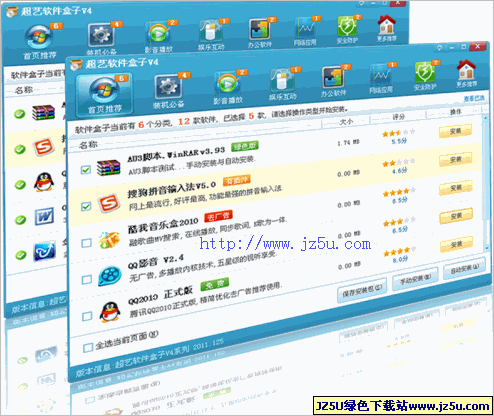Screen dimensions: 494x416
Task: Click the Word W icon in back window
Action: (44, 217)
